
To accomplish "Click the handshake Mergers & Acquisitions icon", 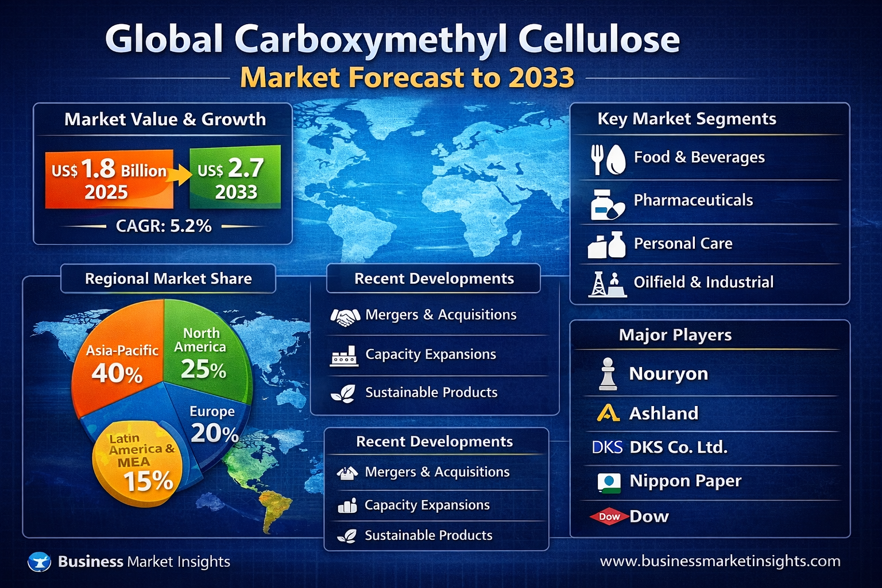I will tap(345, 316).
